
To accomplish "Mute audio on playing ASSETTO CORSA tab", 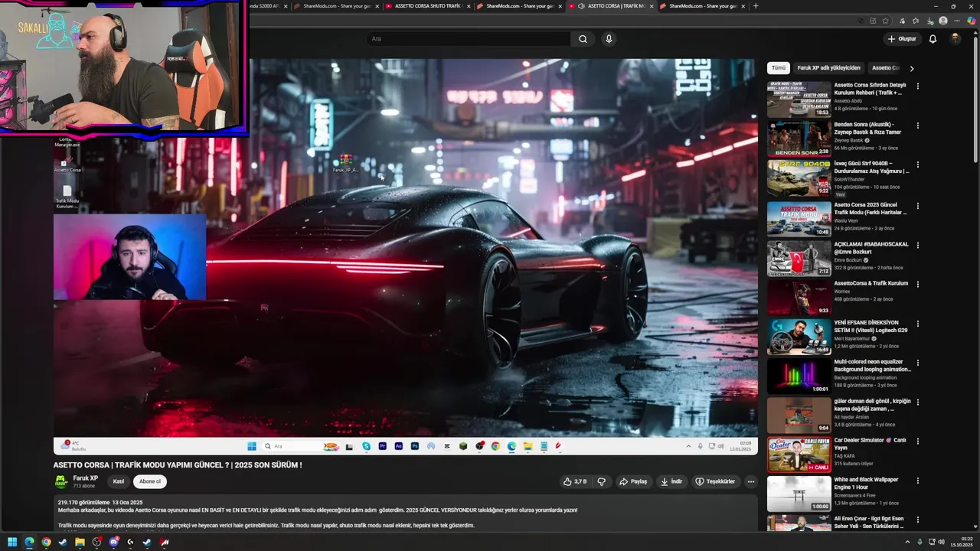I will click(x=581, y=6).
